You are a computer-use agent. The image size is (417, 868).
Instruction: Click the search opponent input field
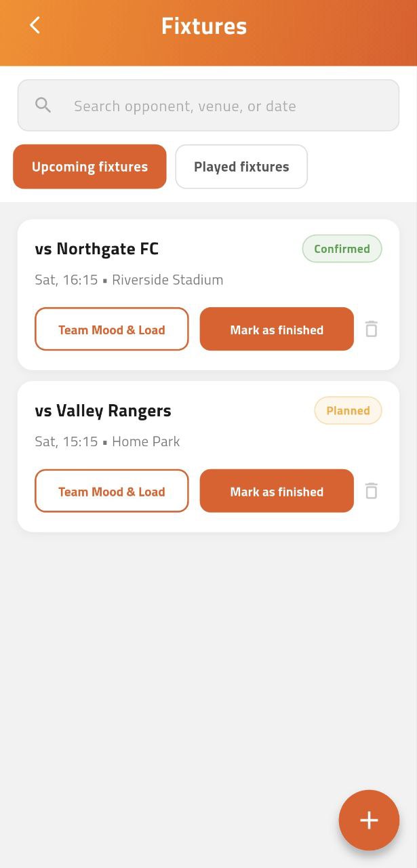coord(203,105)
